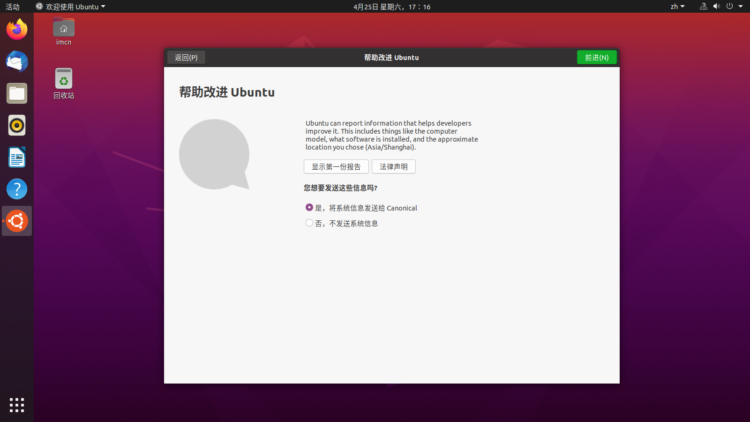Expand the zh input language dropdown
Image resolution: width=750 pixels, height=422 pixels.
[677, 6]
